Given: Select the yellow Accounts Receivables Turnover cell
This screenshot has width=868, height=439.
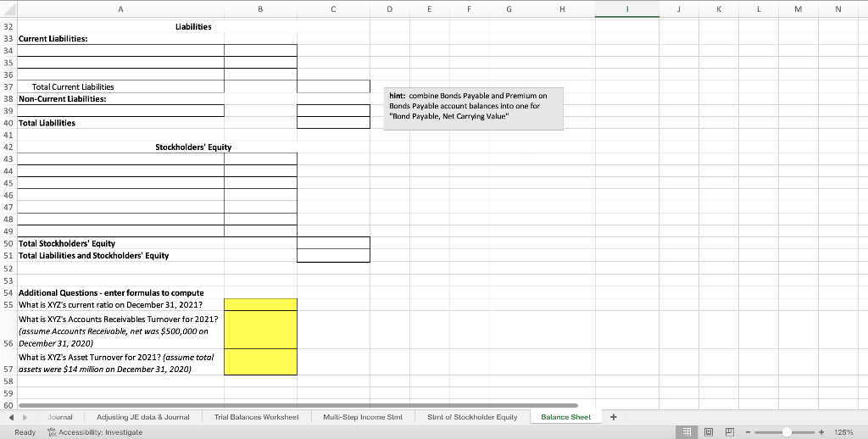Looking at the screenshot, I should (260, 330).
